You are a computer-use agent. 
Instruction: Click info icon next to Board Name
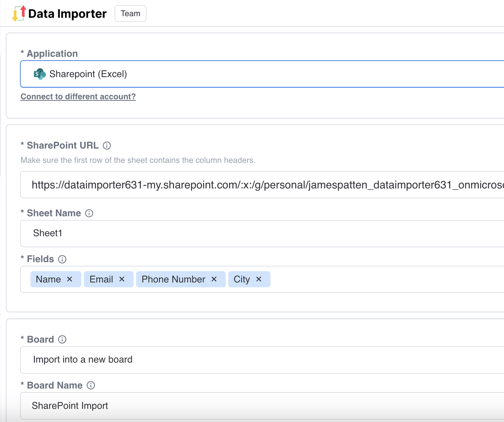(91, 386)
